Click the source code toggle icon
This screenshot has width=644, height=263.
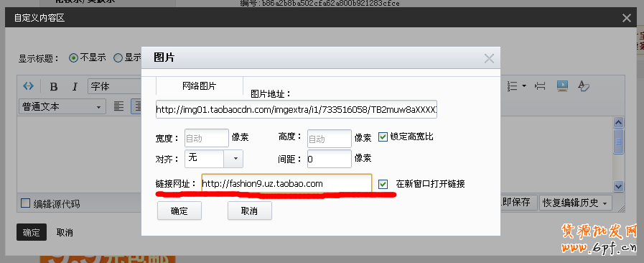point(28,86)
